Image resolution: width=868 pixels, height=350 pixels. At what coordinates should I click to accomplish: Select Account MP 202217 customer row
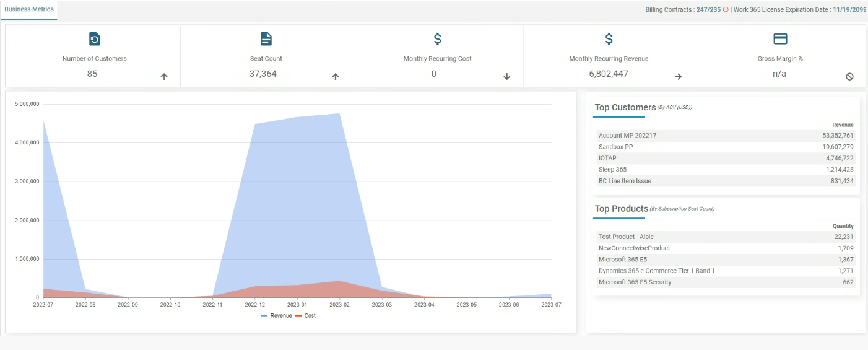click(726, 136)
